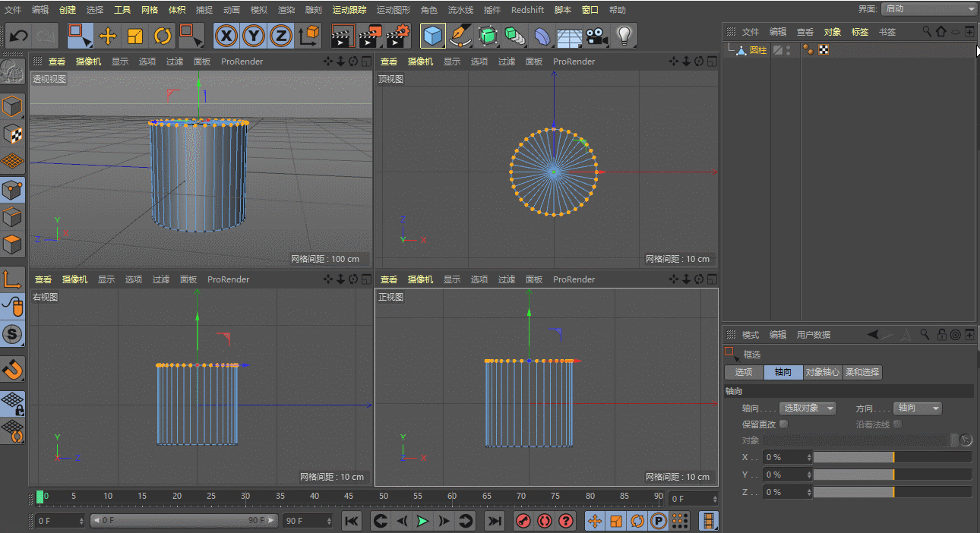Enable the 保留更改 checkbox
Screen dimensions: 980x533
[x=784, y=424]
